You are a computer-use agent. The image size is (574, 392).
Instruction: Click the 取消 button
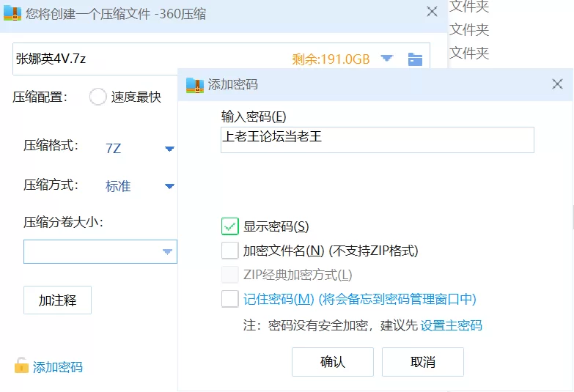click(x=423, y=362)
